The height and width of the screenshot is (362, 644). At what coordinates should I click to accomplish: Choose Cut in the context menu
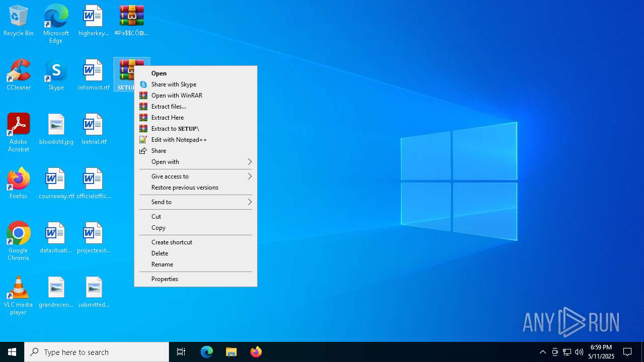point(196,217)
